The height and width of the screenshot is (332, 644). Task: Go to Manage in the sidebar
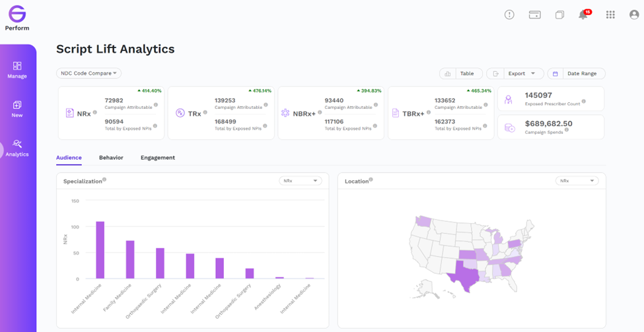[x=17, y=70]
